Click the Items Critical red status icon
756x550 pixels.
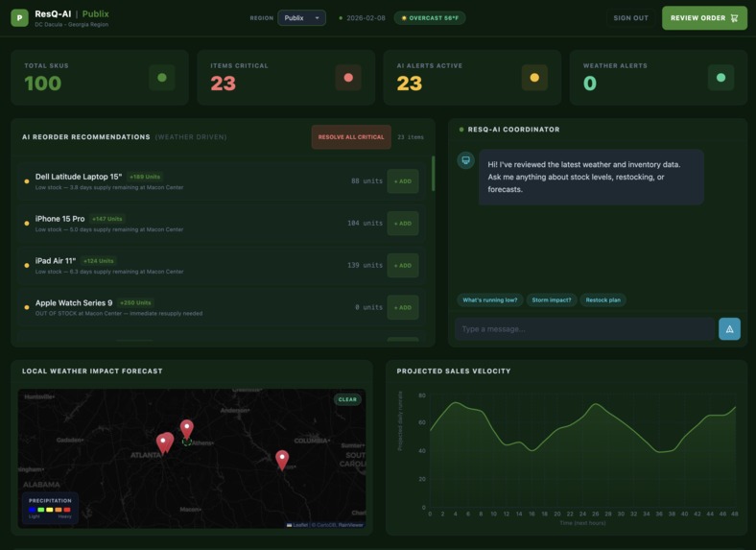tap(348, 78)
